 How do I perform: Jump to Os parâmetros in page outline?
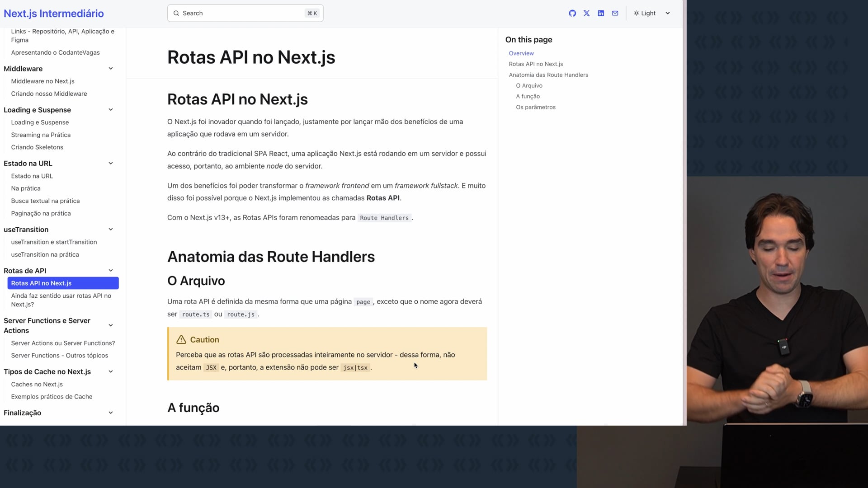click(x=536, y=107)
